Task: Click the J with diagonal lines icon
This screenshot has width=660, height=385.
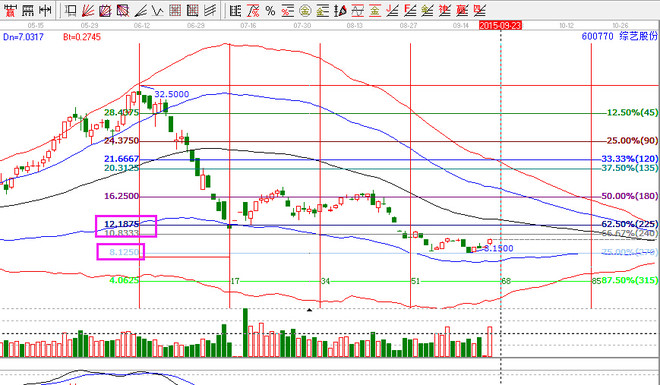Action: (x=392, y=11)
